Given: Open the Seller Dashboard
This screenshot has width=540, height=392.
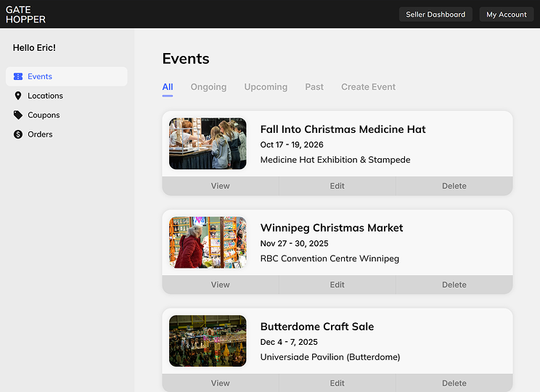Looking at the screenshot, I should point(435,15).
